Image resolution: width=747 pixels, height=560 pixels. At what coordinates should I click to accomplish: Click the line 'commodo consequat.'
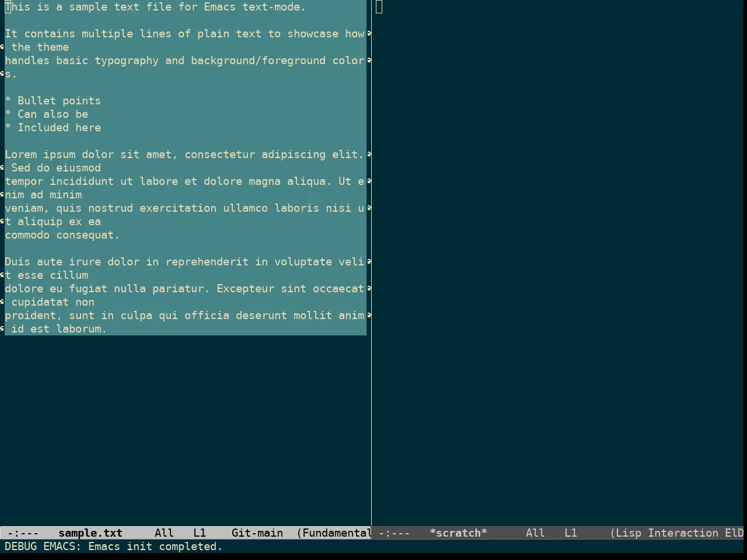[62, 235]
